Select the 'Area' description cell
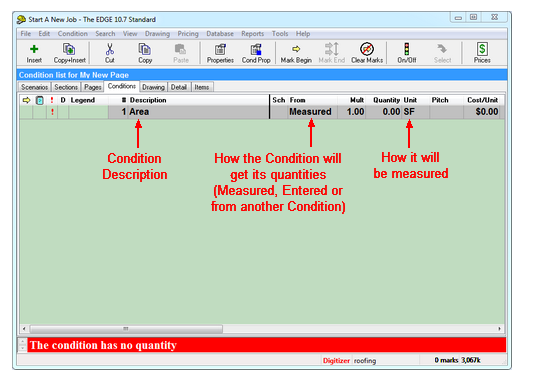The height and width of the screenshot is (377, 534). [x=199, y=112]
